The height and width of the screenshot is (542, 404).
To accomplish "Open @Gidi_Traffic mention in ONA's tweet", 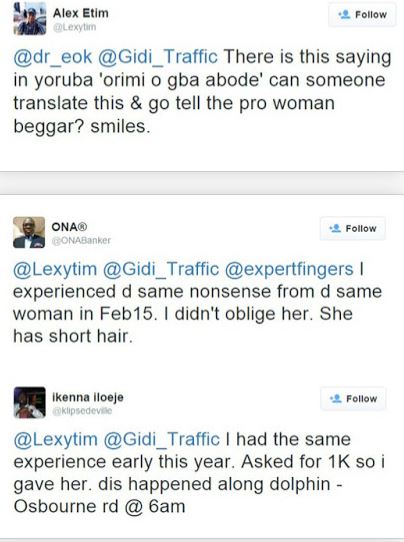I will pyautogui.click(x=161, y=269).
